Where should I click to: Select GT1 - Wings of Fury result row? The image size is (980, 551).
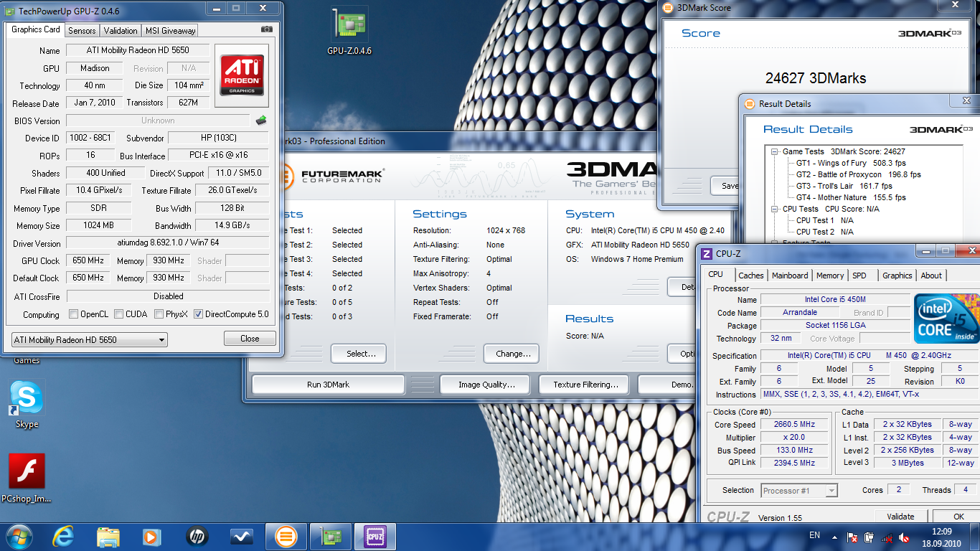(851, 163)
